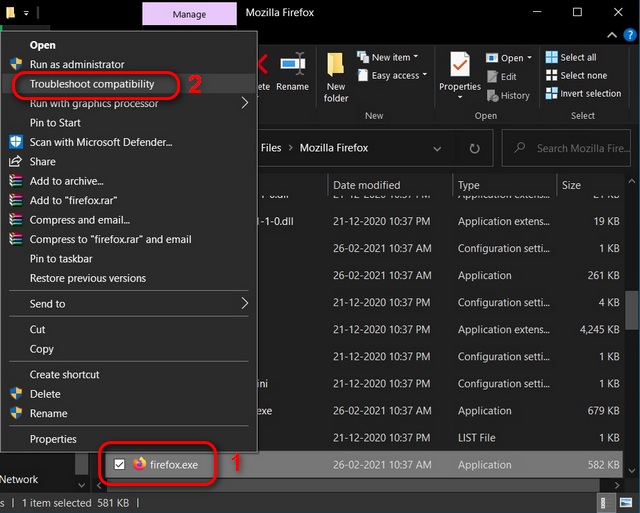Uncheck the firefox.exe selection checkbox
Image resolution: width=640 pixels, height=513 pixels.
119,464
